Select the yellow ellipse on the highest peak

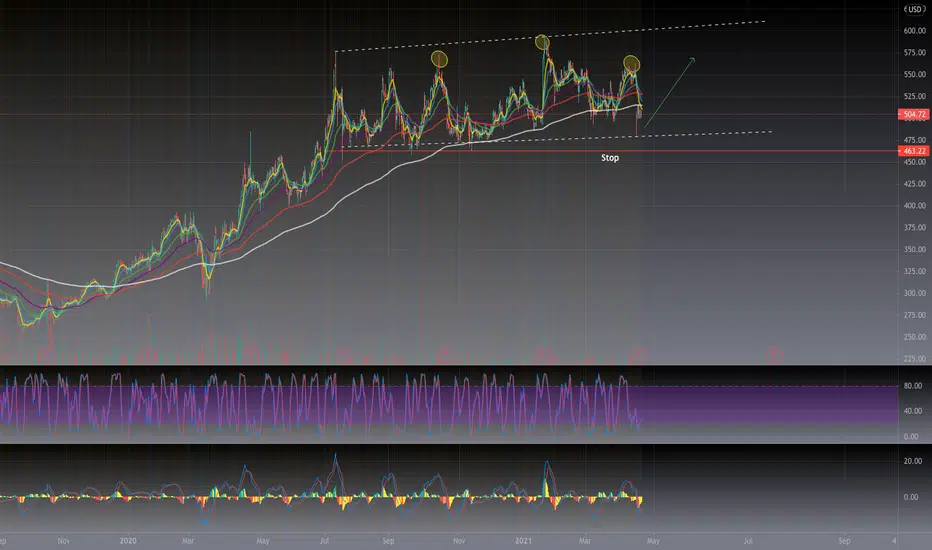click(542, 42)
